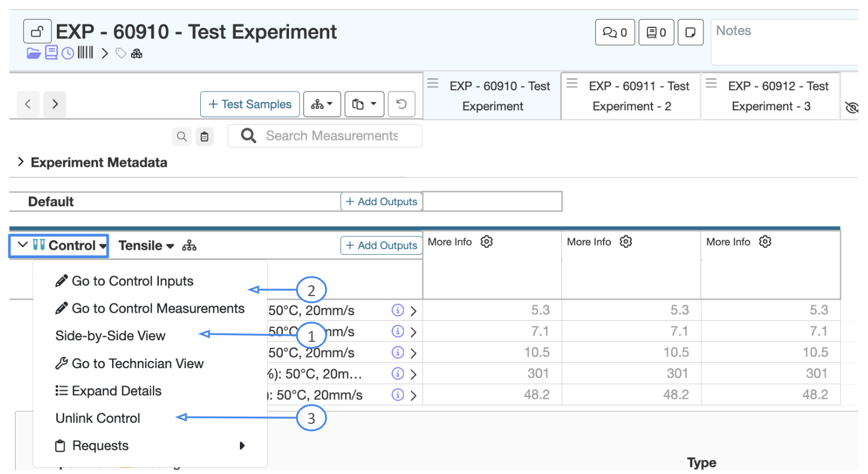Click the Test Samples button
The width and height of the screenshot is (868, 474).
point(250,104)
